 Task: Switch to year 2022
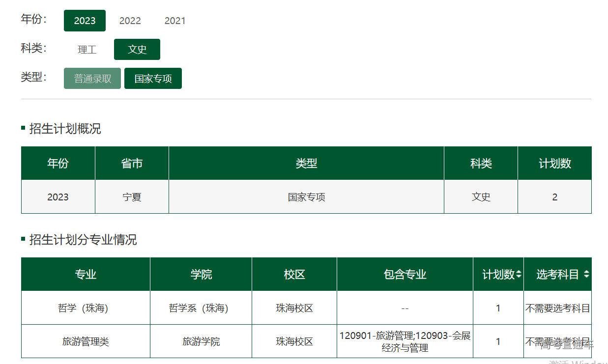pyautogui.click(x=130, y=21)
